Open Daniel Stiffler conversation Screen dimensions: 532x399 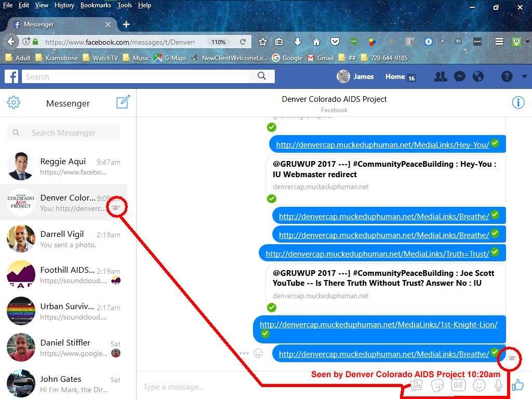tap(63, 348)
